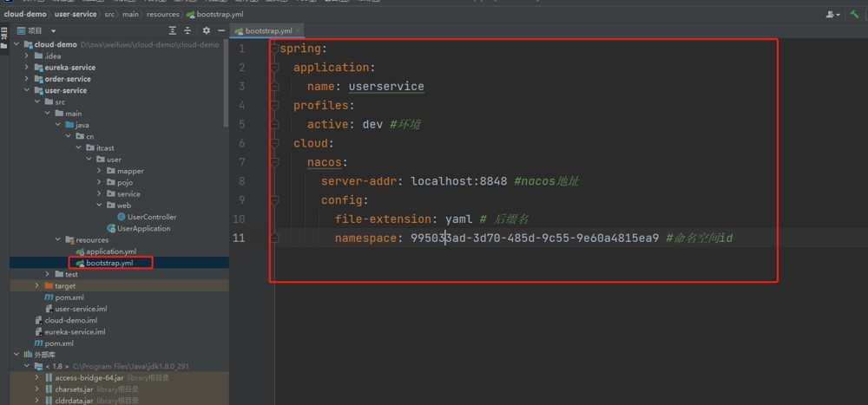Select root pom.xml below eureka-service.iml
This screenshot has height=405, width=868.
point(54,343)
